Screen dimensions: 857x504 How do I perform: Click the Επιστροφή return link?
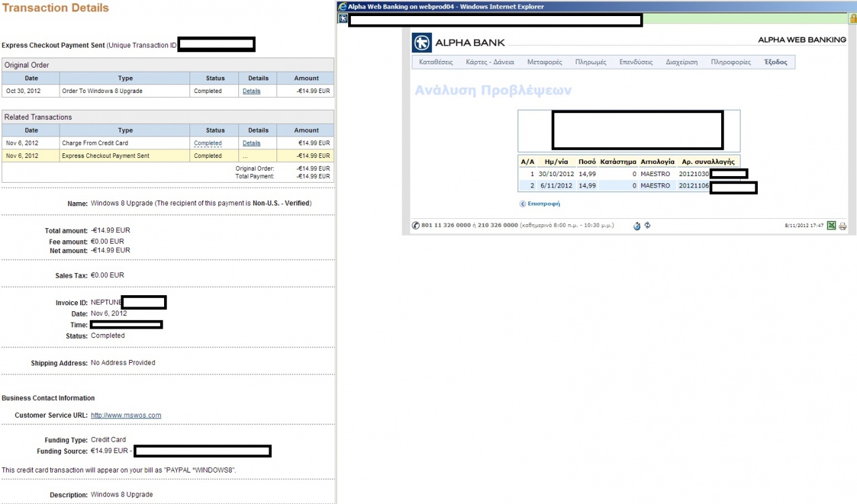point(544,203)
